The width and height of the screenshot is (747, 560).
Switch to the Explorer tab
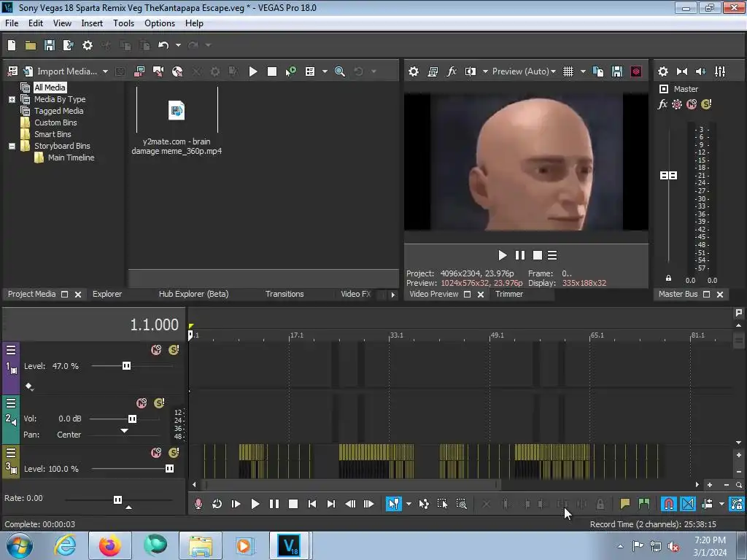[x=107, y=295]
